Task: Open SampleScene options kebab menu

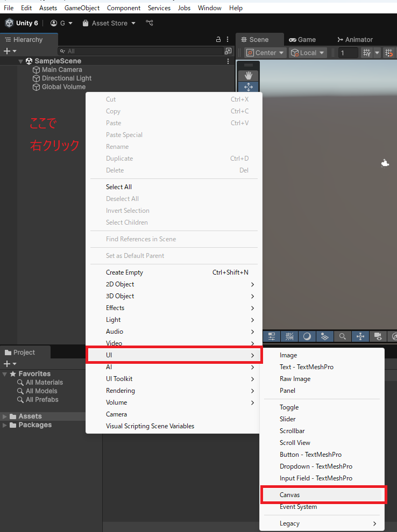Action: 228,61
